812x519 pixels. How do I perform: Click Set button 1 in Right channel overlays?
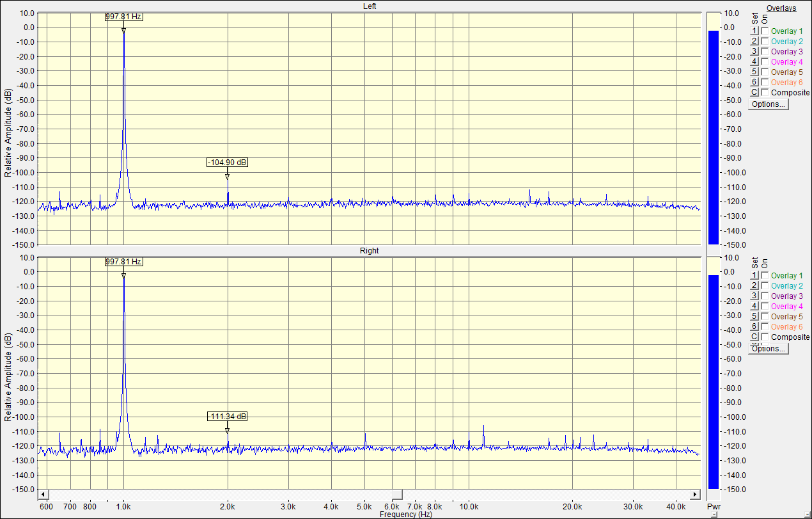(x=754, y=275)
